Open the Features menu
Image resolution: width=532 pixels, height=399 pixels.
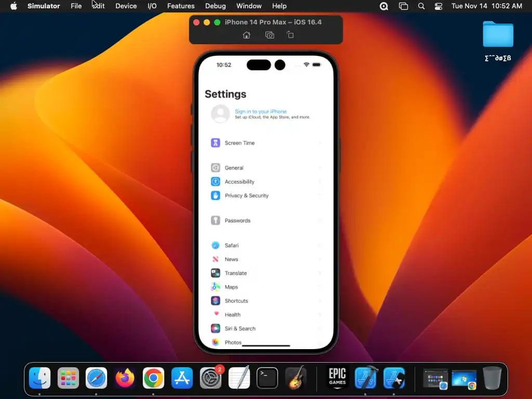[x=181, y=6]
